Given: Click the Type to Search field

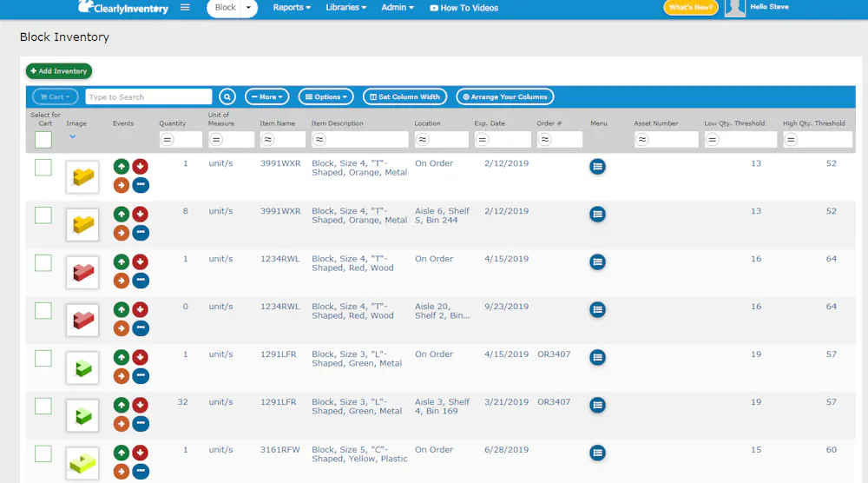Looking at the screenshot, I should click(x=148, y=97).
